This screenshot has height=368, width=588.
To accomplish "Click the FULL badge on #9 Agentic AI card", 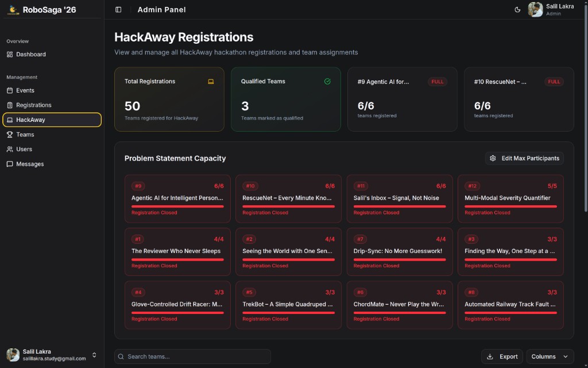I will coord(437,82).
